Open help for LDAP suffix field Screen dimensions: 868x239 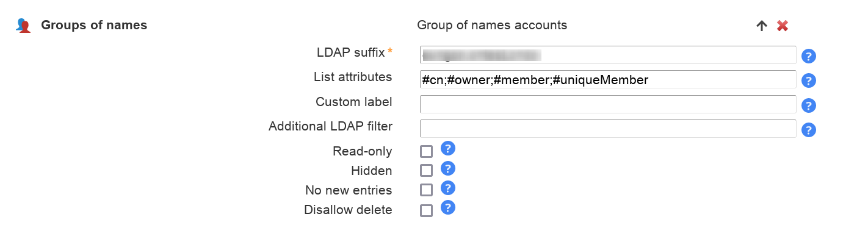coord(809,57)
